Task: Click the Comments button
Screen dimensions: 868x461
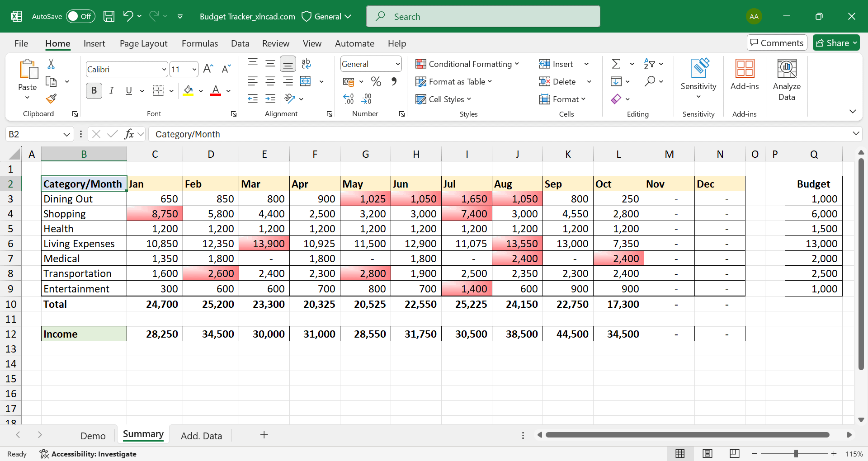Action: (777, 43)
